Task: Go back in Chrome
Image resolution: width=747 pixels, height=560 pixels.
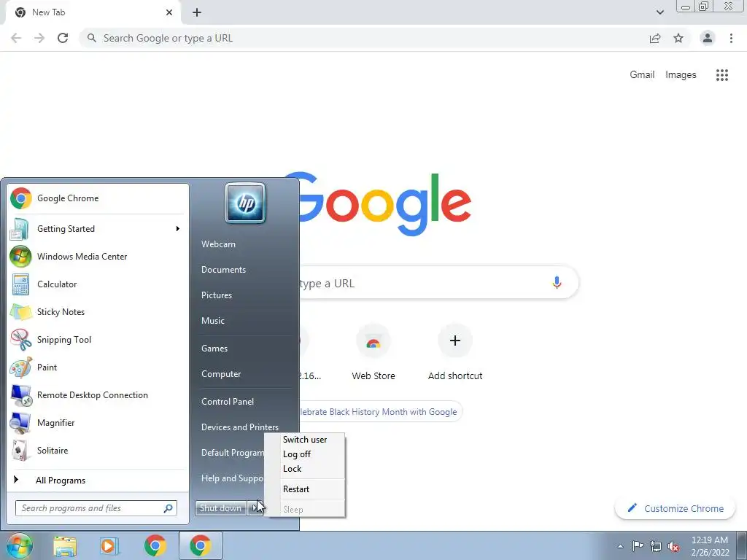Action: (16, 38)
